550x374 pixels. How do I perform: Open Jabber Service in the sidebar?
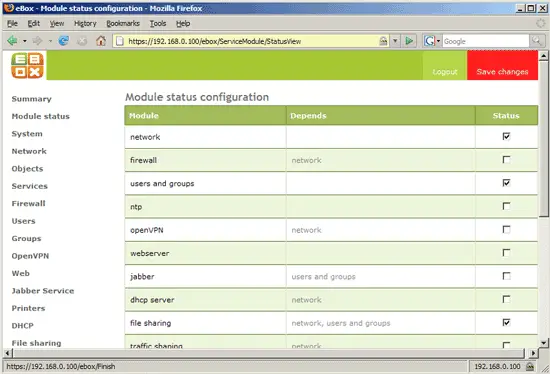(43, 291)
